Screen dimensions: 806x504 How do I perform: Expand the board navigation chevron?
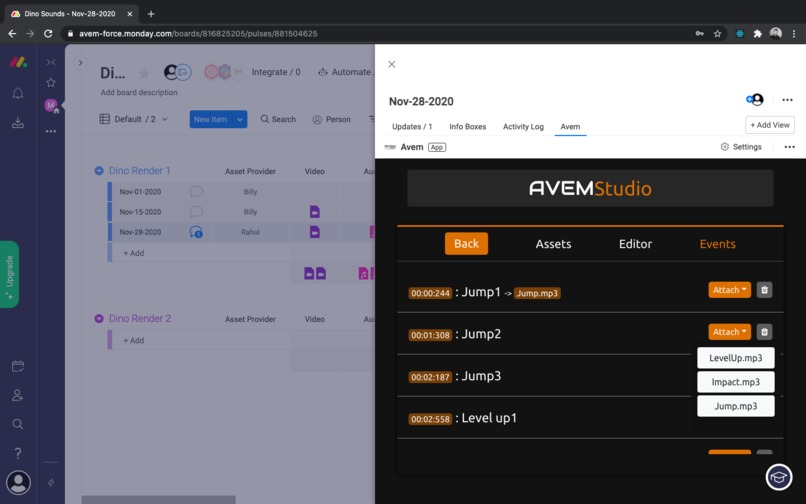click(80, 63)
